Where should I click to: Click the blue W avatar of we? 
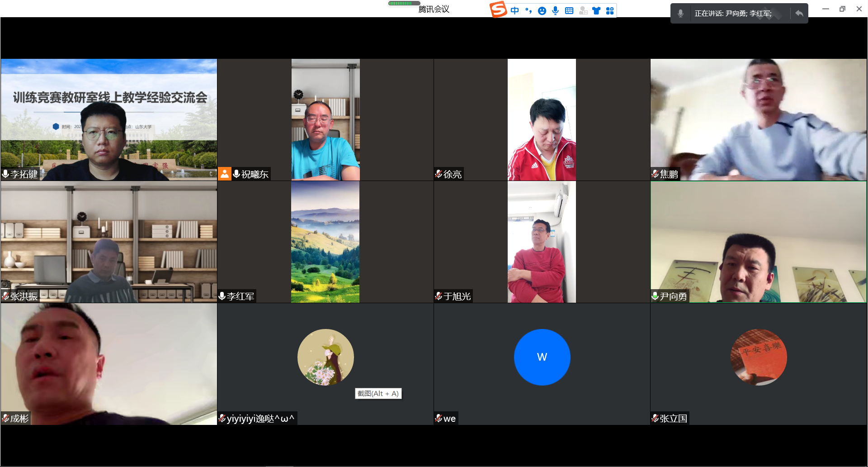(x=542, y=357)
